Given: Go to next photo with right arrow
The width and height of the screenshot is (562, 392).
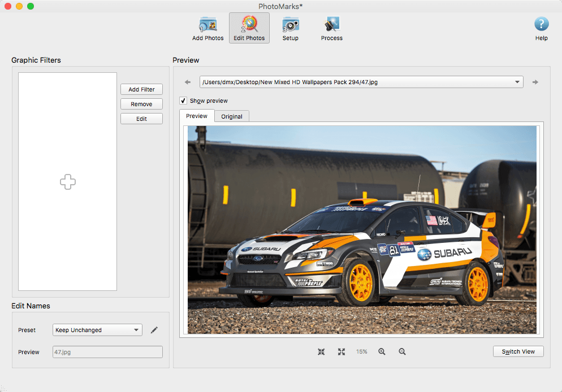Looking at the screenshot, I should (535, 82).
